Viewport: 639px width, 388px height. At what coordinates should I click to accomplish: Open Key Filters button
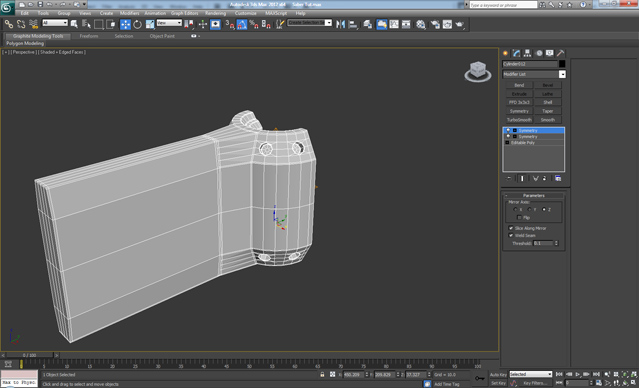click(535, 383)
